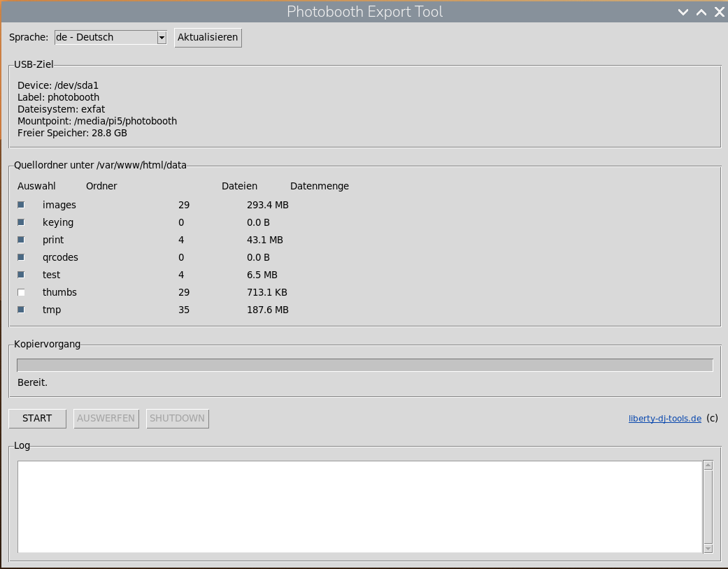Toggle the qrcodes folder checkbox
This screenshot has height=569, width=728.
point(21,257)
